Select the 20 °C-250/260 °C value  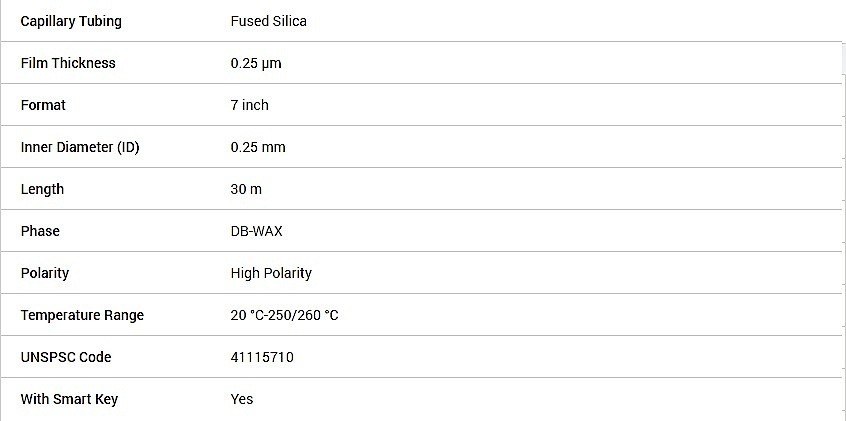pyautogui.click(x=284, y=315)
